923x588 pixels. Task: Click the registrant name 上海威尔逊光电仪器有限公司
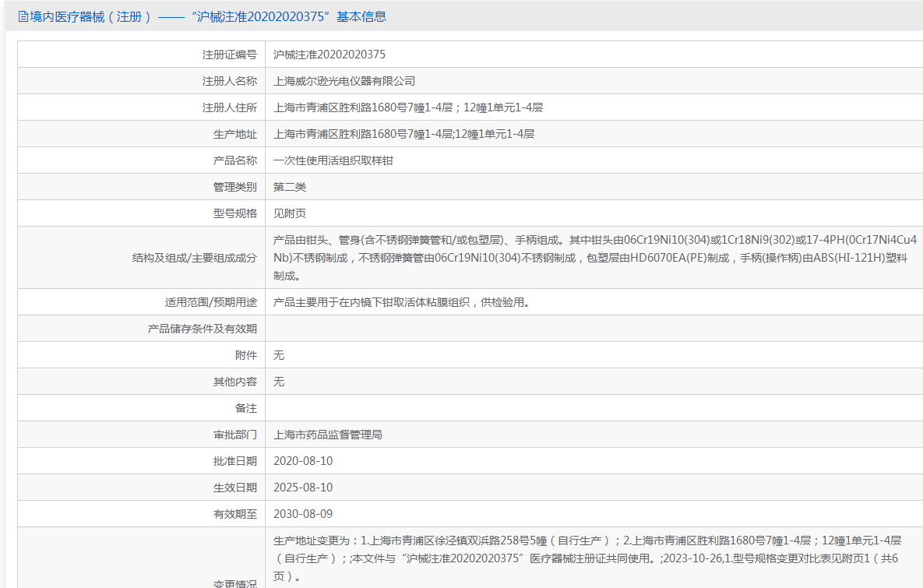344,81
